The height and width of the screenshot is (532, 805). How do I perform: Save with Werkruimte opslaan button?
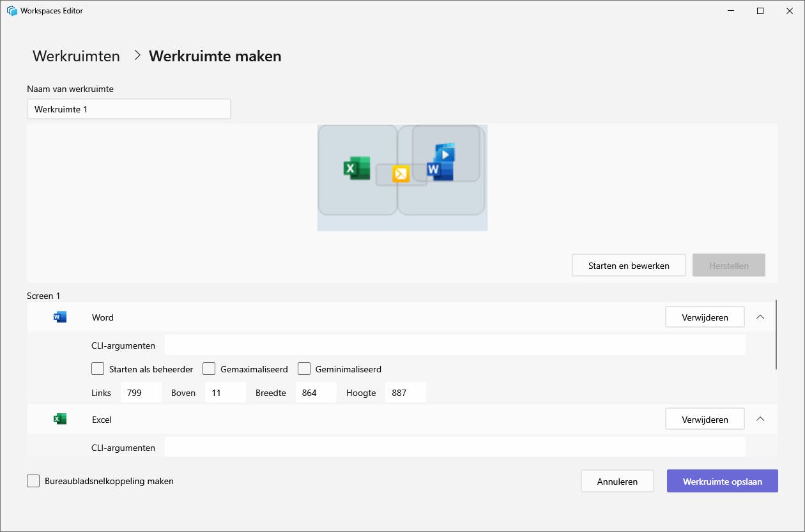click(723, 481)
